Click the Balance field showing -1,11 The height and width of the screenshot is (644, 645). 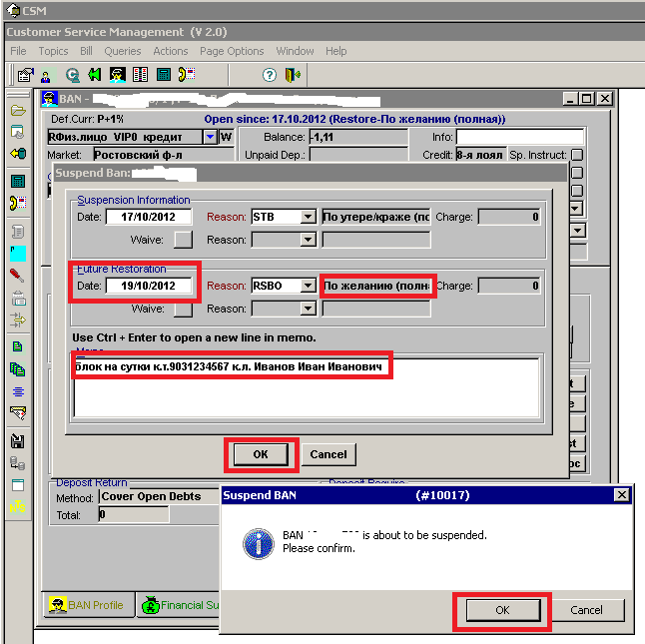pos(358,137)
